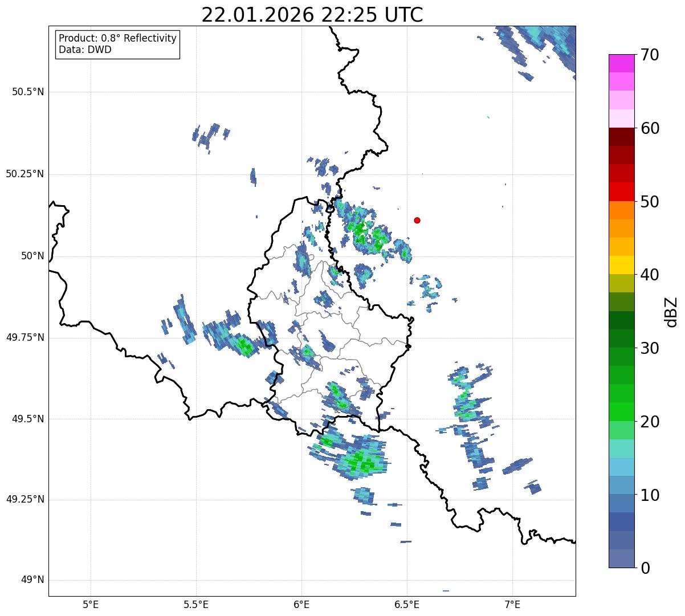Click the colorbar tick label 50

click(649, 202)
